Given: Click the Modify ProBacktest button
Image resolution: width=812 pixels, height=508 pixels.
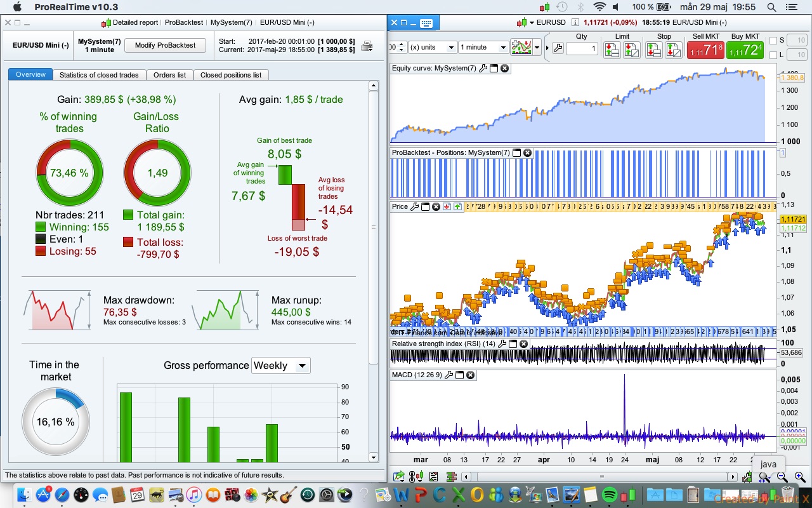Looking at the screenshot, I should point(165,46).
